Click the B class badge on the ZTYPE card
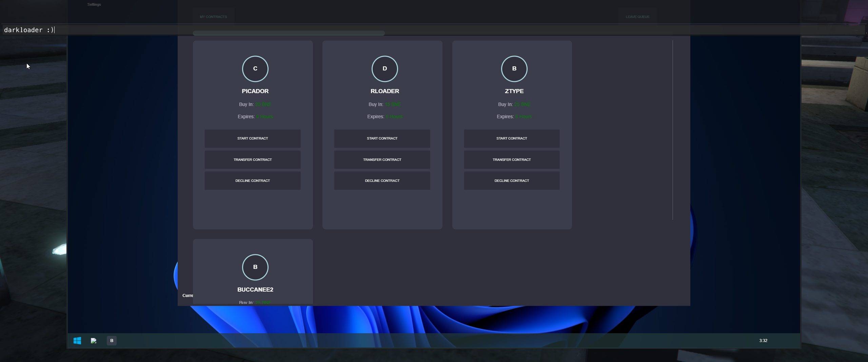 [x=514, y=69]
